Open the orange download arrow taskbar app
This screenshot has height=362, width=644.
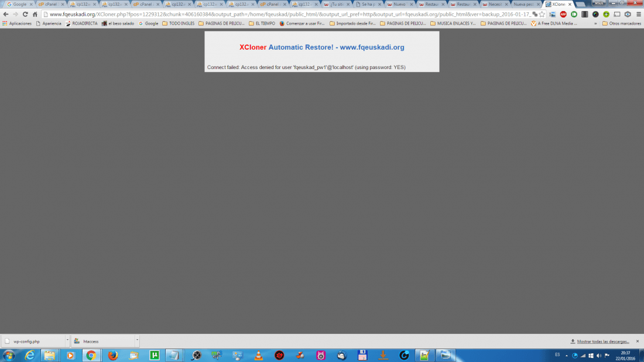[x=383, y=356]
